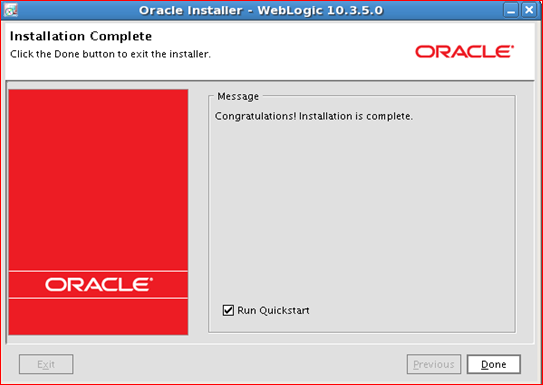Click the 'Installation Complete' heading
This screenshot has height=385, width=543.
click(81, 36)
